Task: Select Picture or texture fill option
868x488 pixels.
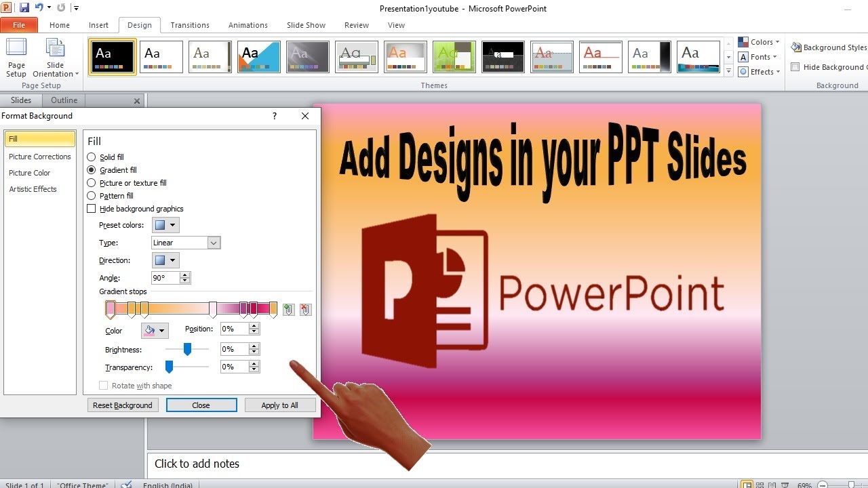Action: [92, 183]
